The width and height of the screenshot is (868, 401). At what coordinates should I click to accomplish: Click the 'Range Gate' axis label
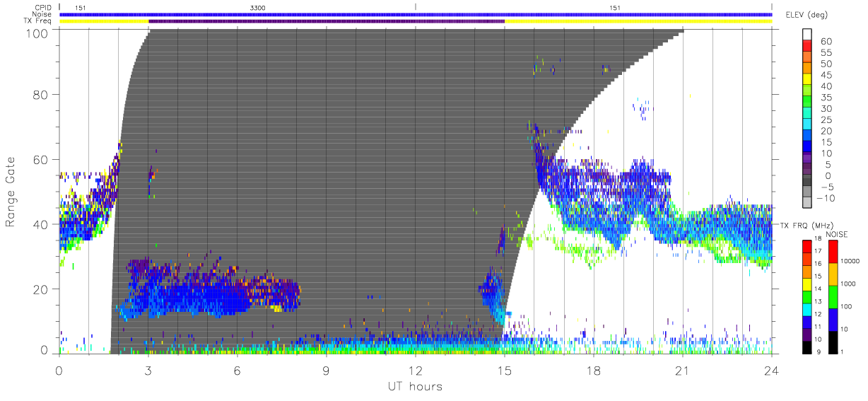(11, 191)
